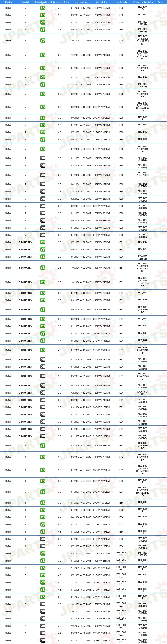Click diesel ON icon in BMW 6 E64 M57 D30 row
Image resolution: width=167 pixels, height=644 pixels.
pyautogui.click(x=43, y=546)
